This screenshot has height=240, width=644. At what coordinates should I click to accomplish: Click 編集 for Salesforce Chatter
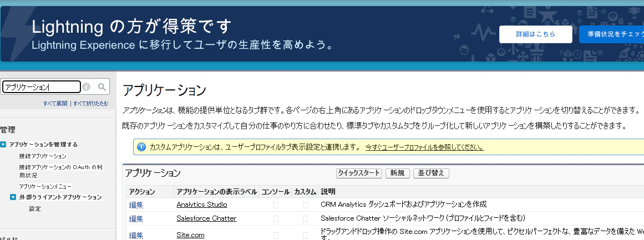pyautogui.click(x=136, y=219)
